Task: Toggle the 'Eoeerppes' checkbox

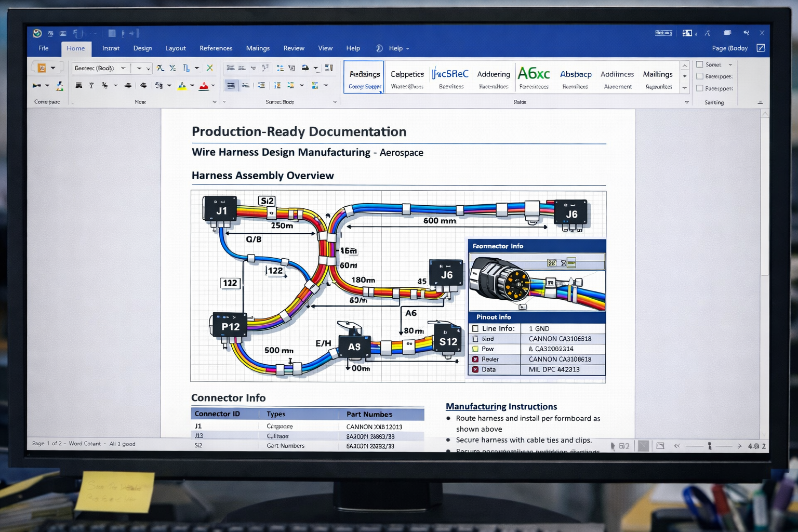Action: (x=699, y=76)
